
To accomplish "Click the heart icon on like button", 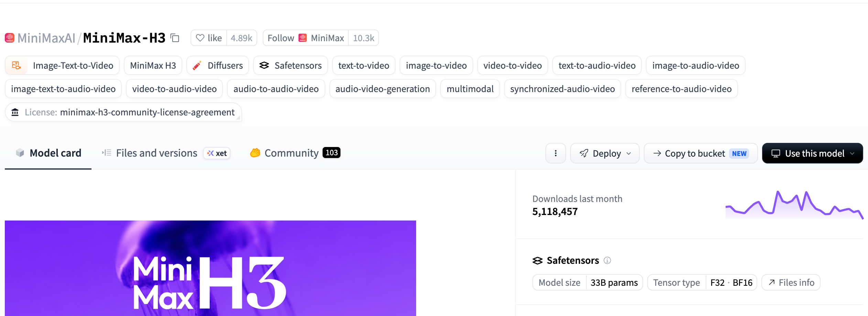I will pyautogui.click(x=200, y=38).
